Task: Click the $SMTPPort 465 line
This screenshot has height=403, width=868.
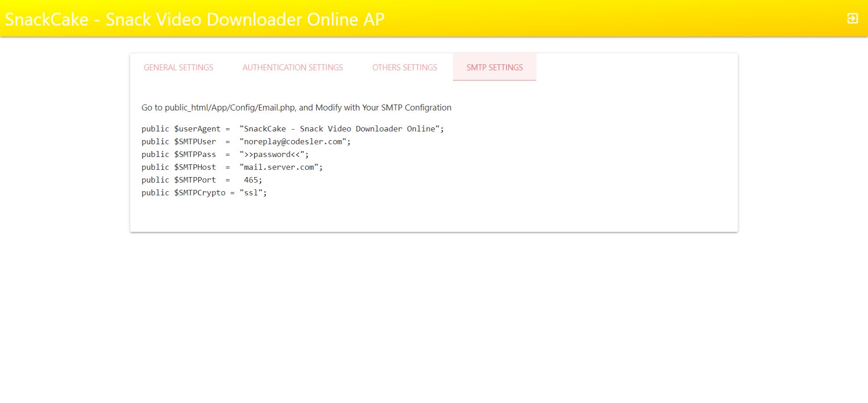Action: tap(202, 180)
